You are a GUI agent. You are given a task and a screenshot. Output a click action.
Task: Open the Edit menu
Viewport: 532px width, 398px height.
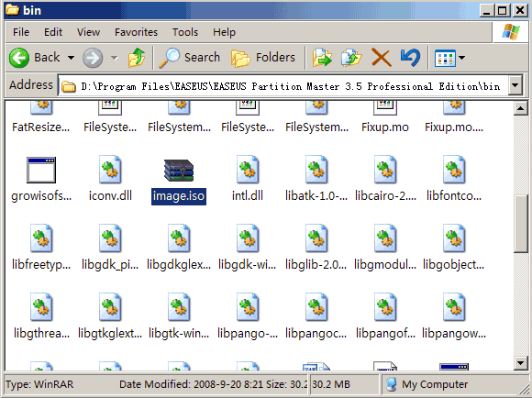53,32
